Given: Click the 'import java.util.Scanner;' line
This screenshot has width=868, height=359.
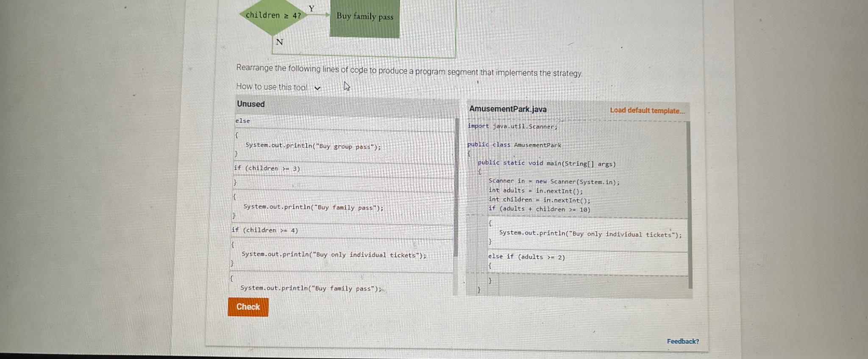Looking at the screenshot, I should tap(512, 126).
